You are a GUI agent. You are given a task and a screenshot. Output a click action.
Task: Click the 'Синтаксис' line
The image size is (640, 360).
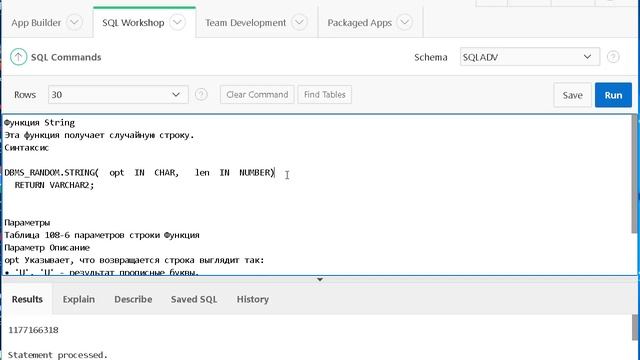pos(27,148)
